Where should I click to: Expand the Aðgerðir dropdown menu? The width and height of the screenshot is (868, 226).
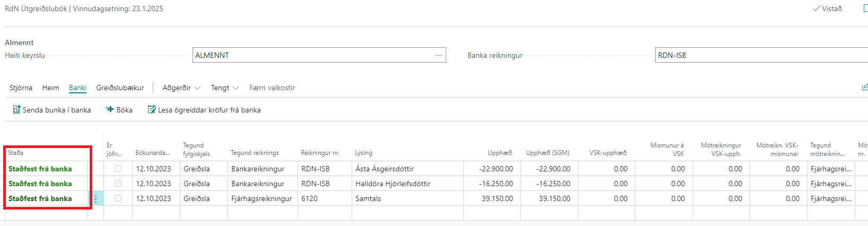click(x=181, y=88)
